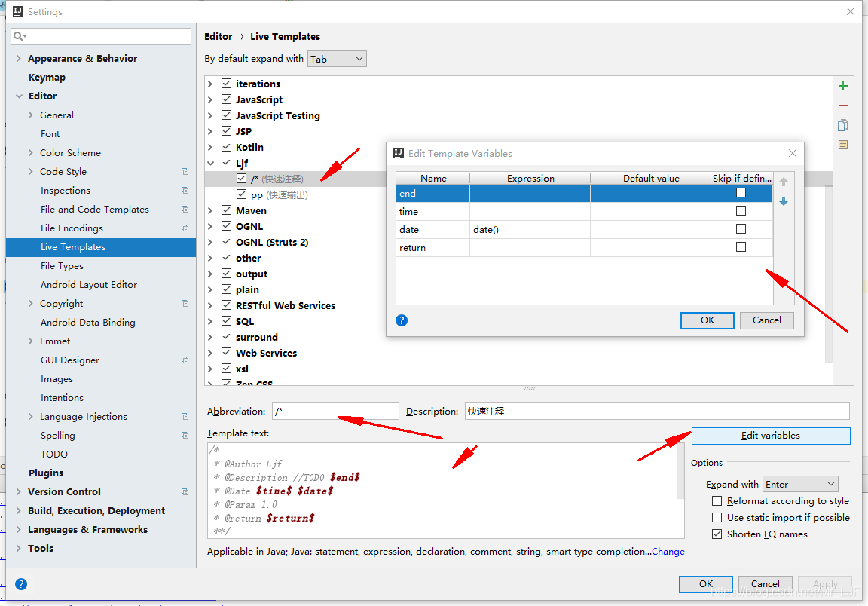
Task: Move variable up with the arrow icon
Action: click(x=784, y=182)
